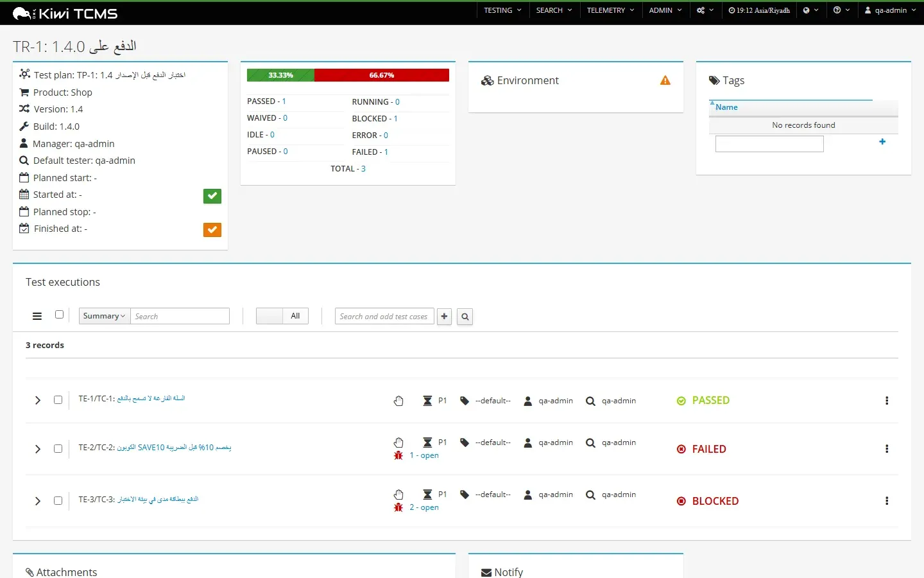Open three-dot menu for BLOCKED execution

click(x=887, y=501)
